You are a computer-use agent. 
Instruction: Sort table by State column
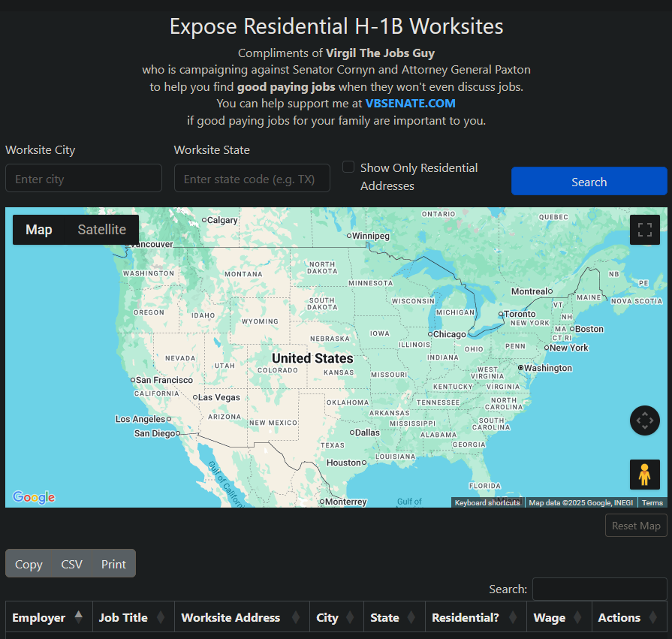(x=394, y=617)
